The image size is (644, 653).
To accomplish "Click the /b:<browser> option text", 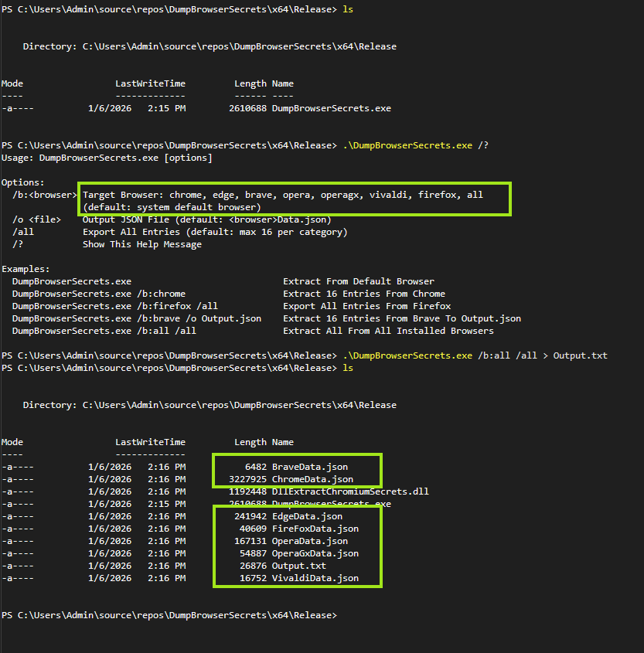I will tap(45, 195).
